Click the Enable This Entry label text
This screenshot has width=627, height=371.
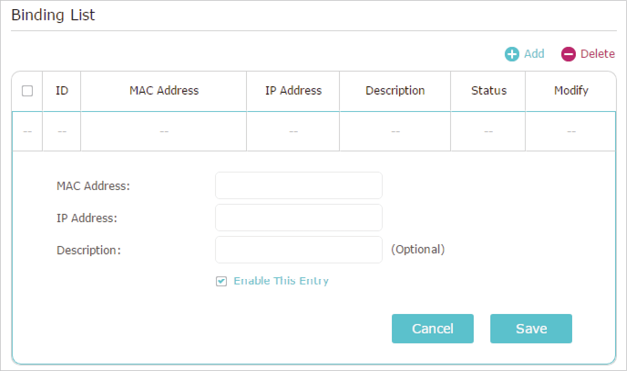(x=281, y=281)
